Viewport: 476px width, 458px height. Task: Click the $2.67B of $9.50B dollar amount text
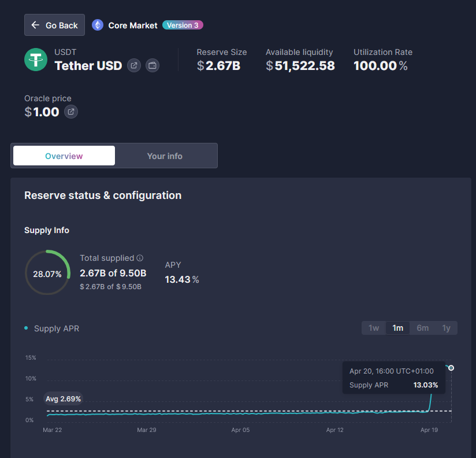point(110,287)
